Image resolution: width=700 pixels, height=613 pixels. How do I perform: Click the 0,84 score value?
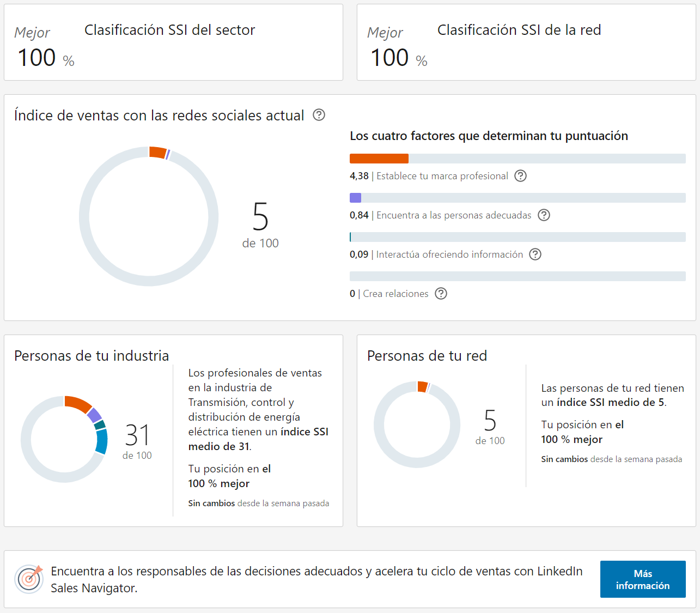coord(359,215)
